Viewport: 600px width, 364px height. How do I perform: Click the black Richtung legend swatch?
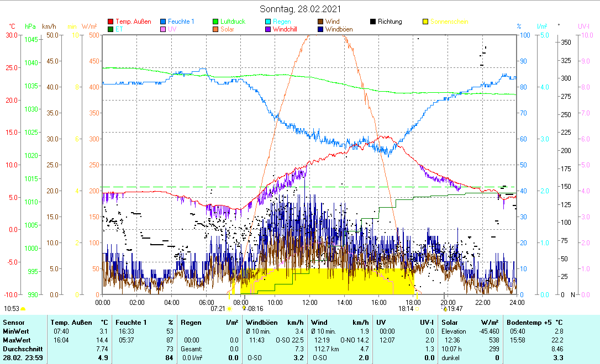[x=373, y=22]
